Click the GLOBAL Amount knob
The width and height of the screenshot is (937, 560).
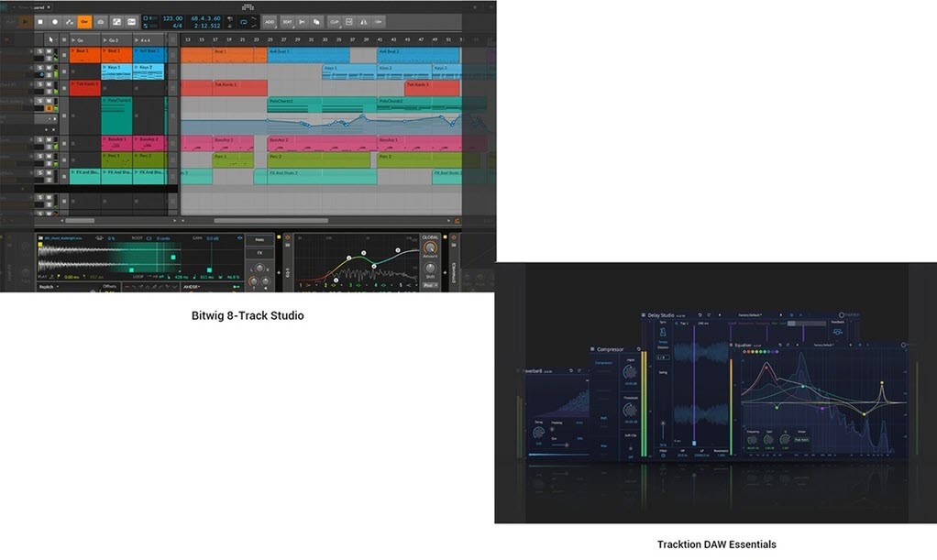(x=430, y=247)
